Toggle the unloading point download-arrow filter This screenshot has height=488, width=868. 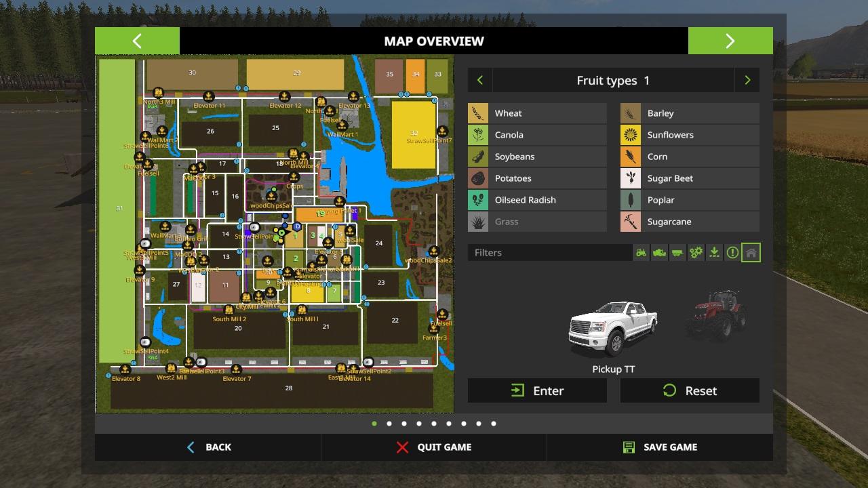[714, 253]
